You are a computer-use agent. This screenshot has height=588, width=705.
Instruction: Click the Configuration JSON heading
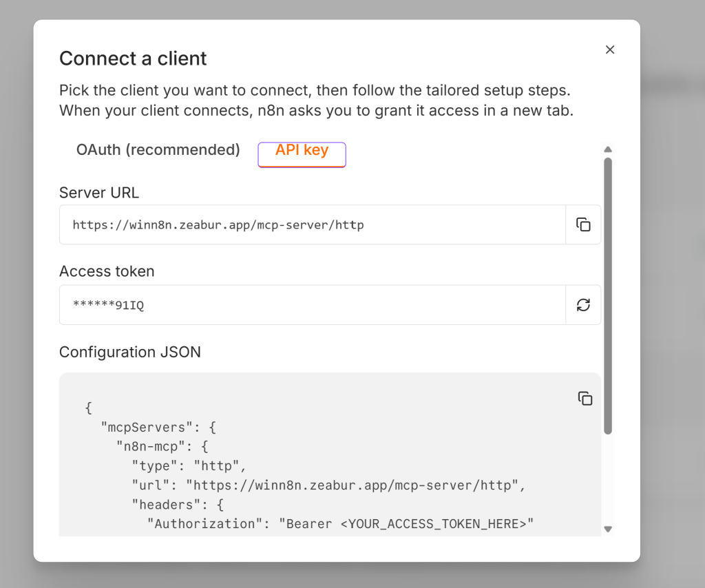click(130, 352)
